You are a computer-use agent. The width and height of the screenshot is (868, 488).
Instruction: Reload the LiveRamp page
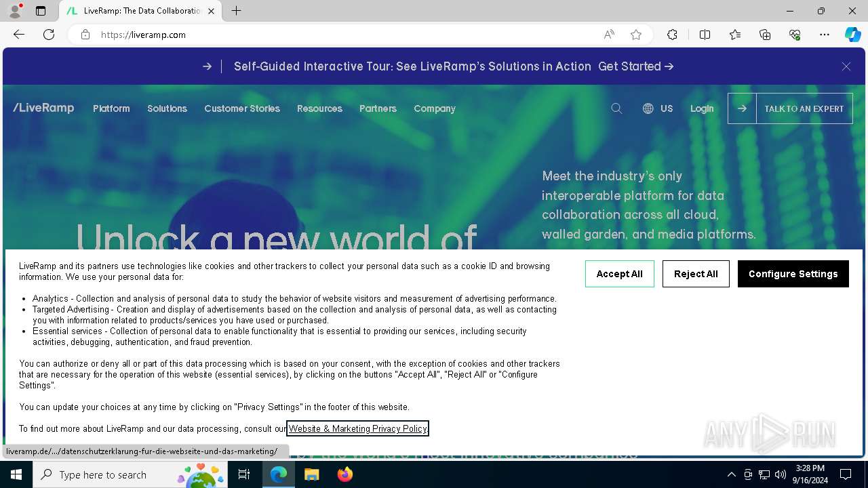tap(49, 35)
